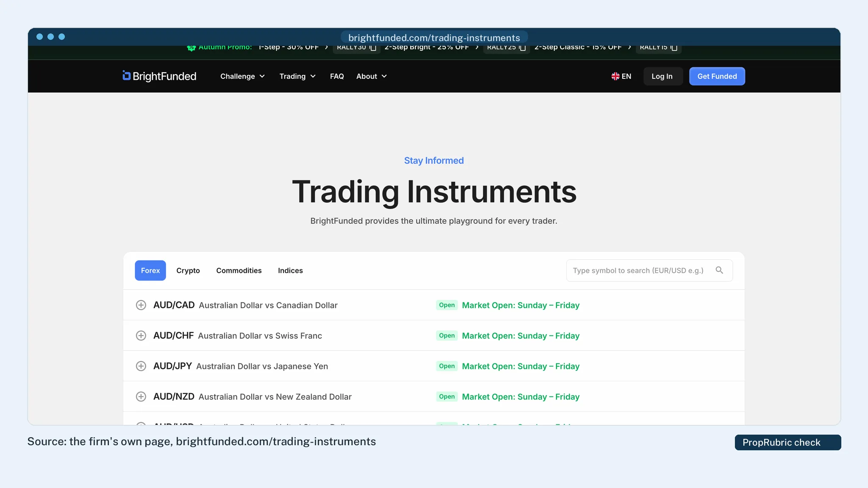Screen dimensions: 868x488
Task: Click the BrightFunded logo
Action: (159, 76)
